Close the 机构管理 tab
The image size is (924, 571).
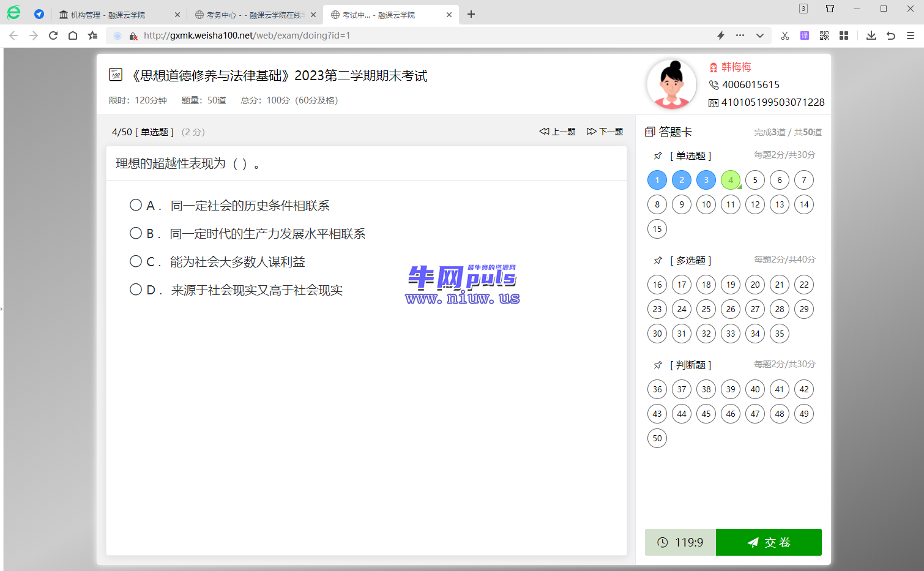177,15
